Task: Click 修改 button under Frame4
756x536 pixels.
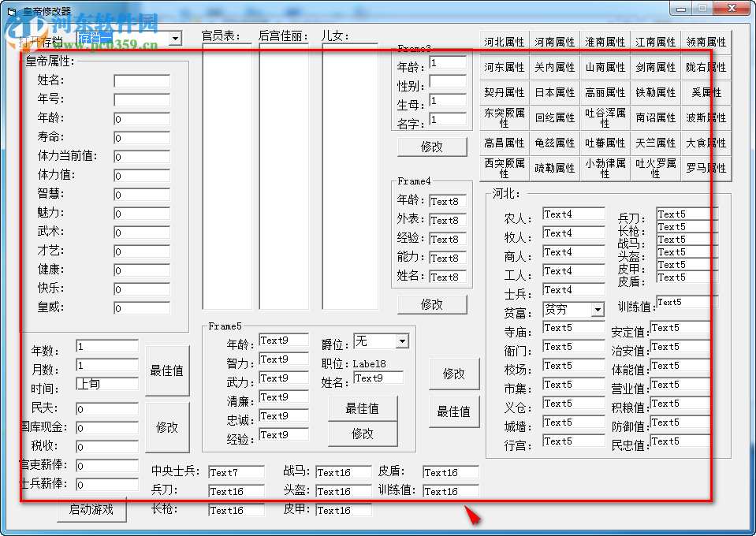Action: pyautogui.click(x=432, y=303)
